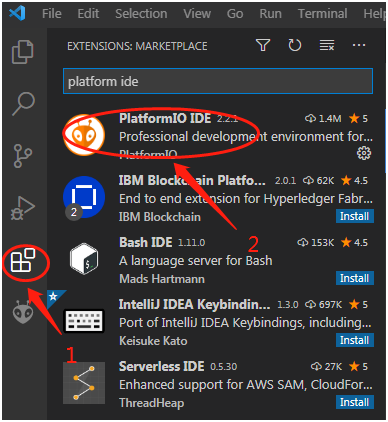This screenshot has height=422, width=388.
Task: Click the 153K downloads count for Bash IDE
Action: click(315, 243)
